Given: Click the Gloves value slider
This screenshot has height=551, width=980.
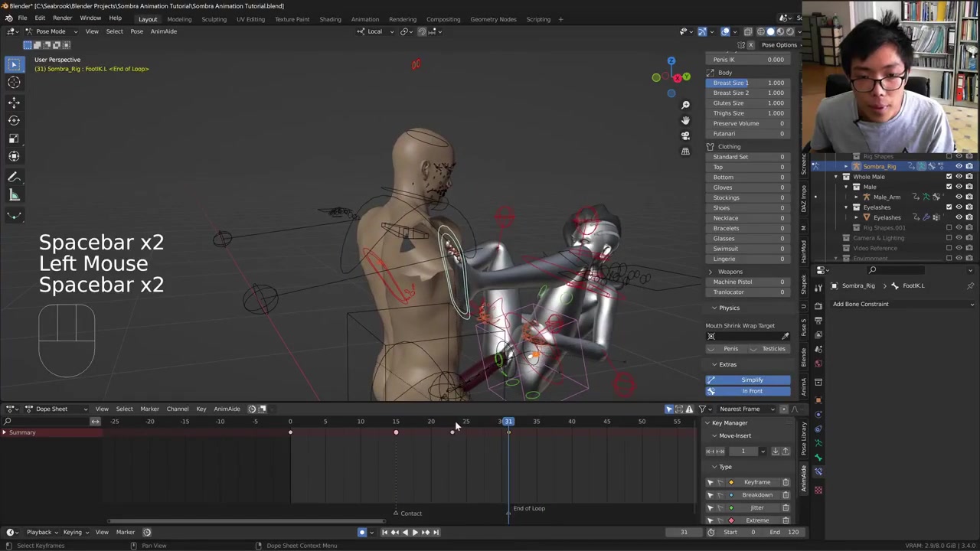Looking at the screenshot, I should coord(748,187).
